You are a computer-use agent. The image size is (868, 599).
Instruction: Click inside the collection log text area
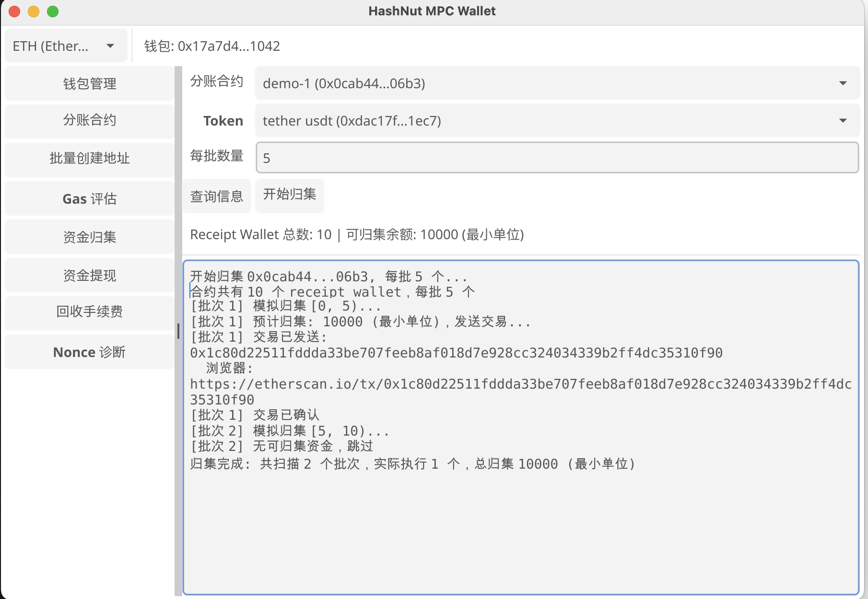521,427
